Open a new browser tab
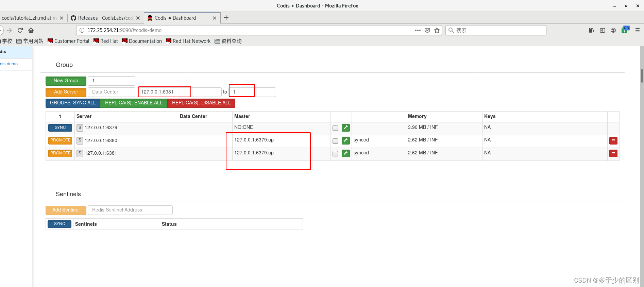 click(x=226, y=18)
